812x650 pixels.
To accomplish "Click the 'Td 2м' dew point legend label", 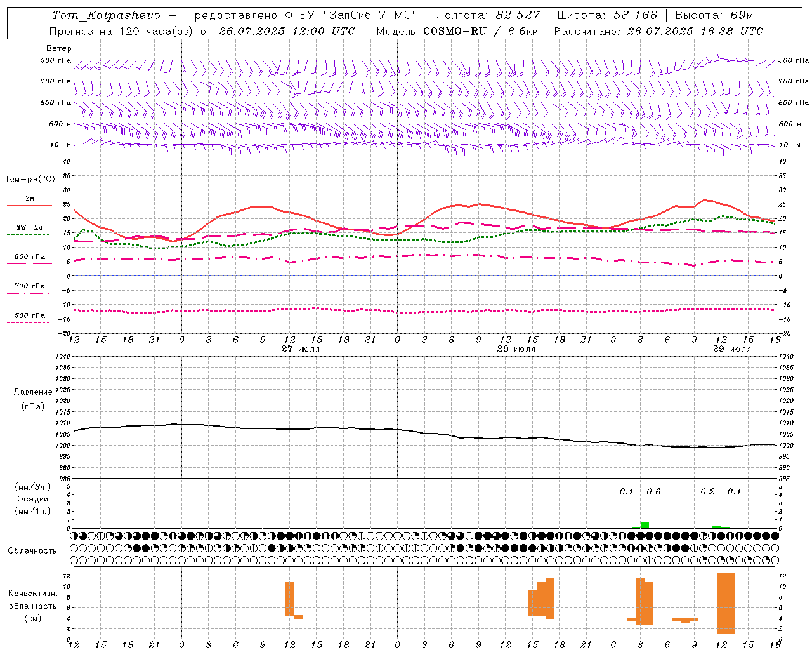I will click(x=30, y=227).
